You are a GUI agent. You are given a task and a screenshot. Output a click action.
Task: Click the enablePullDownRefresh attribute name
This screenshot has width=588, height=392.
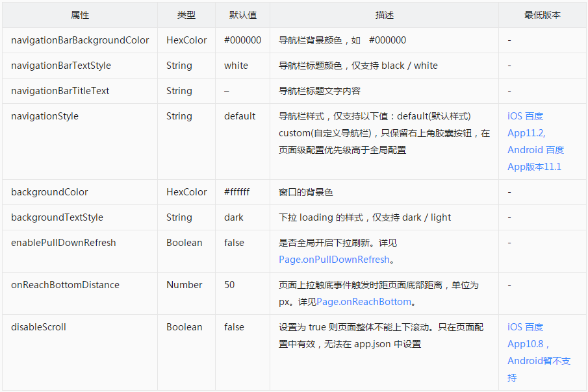pyautogui.click(x=62, y=243)
